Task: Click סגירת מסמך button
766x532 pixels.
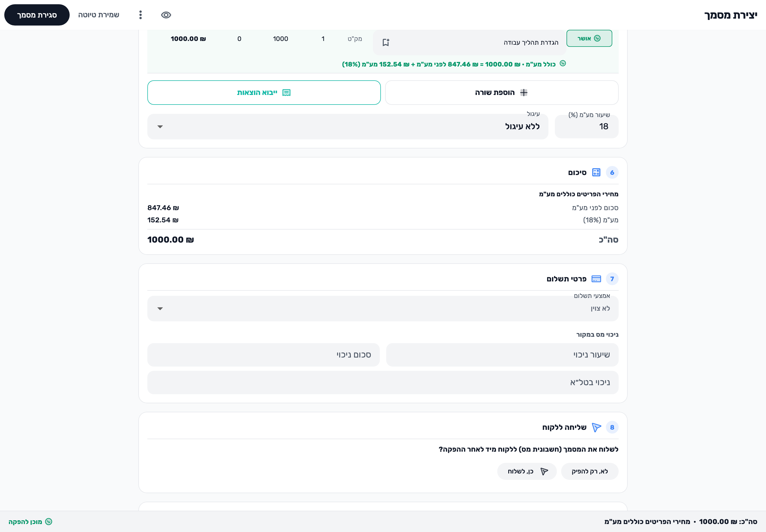Action: (x=37, y=15)
